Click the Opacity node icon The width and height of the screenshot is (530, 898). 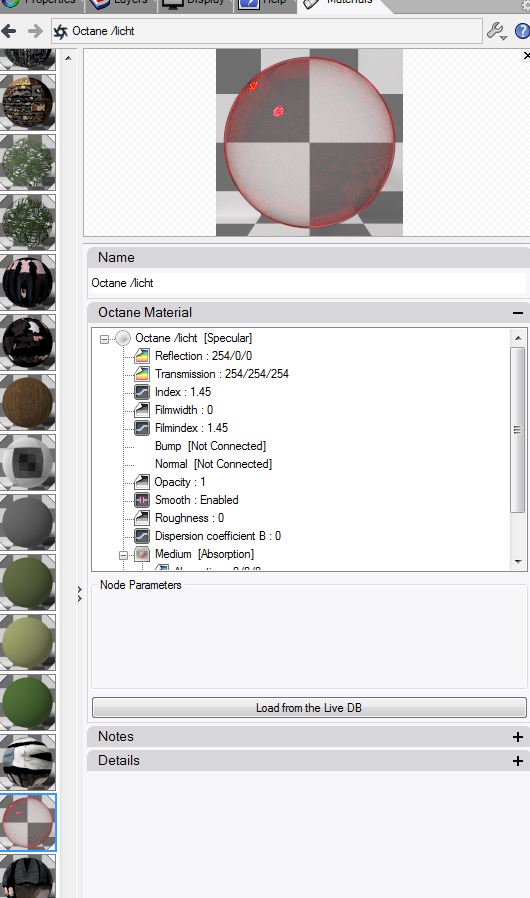[x=142, y=482]
